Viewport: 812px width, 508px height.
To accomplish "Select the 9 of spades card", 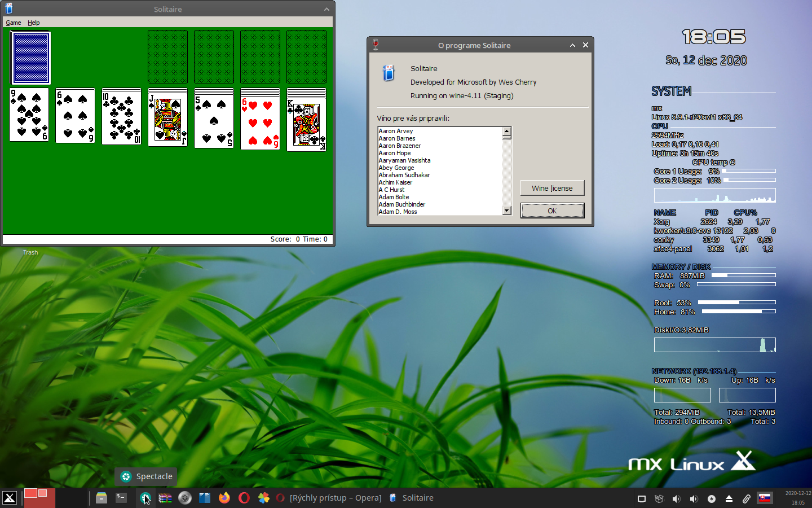I will (x=29, y=115).
